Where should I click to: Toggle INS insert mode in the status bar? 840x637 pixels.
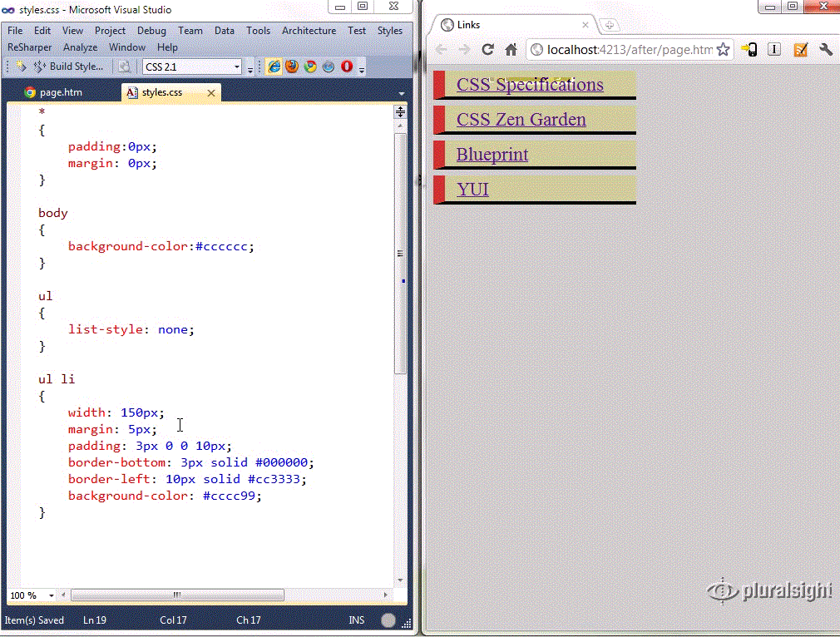coord(356,620)
